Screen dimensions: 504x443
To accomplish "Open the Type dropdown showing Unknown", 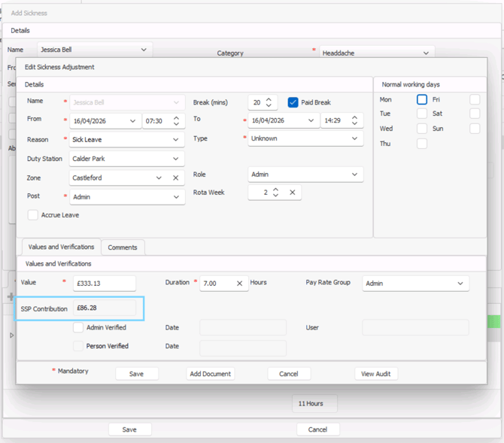I will click(x=355, y=139).
